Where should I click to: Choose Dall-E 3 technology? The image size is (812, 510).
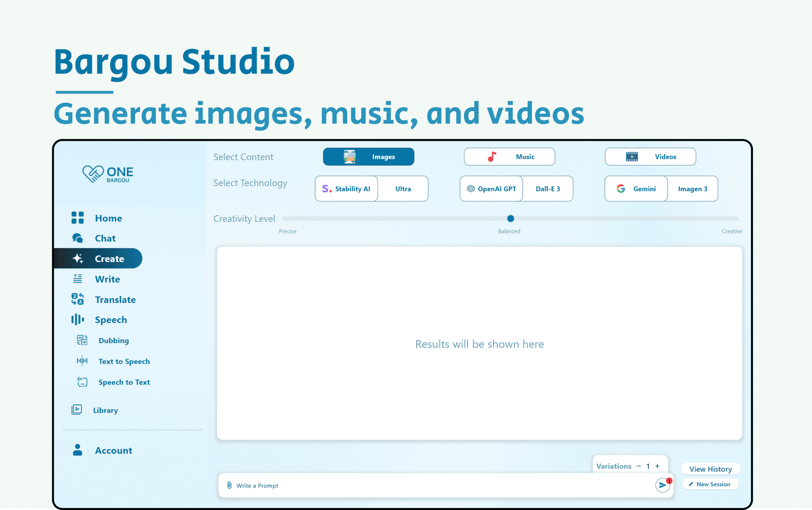548,189
